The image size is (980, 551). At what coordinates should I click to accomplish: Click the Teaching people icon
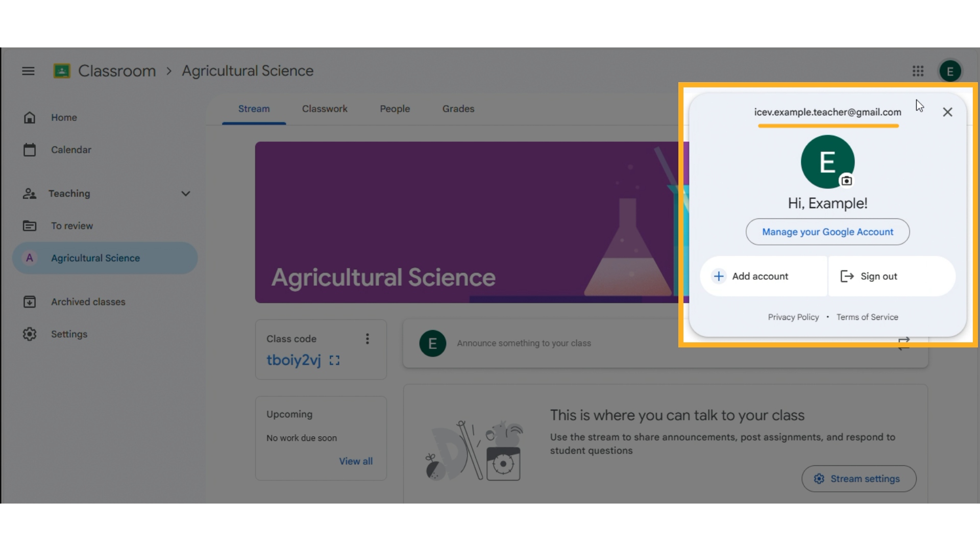30,193
